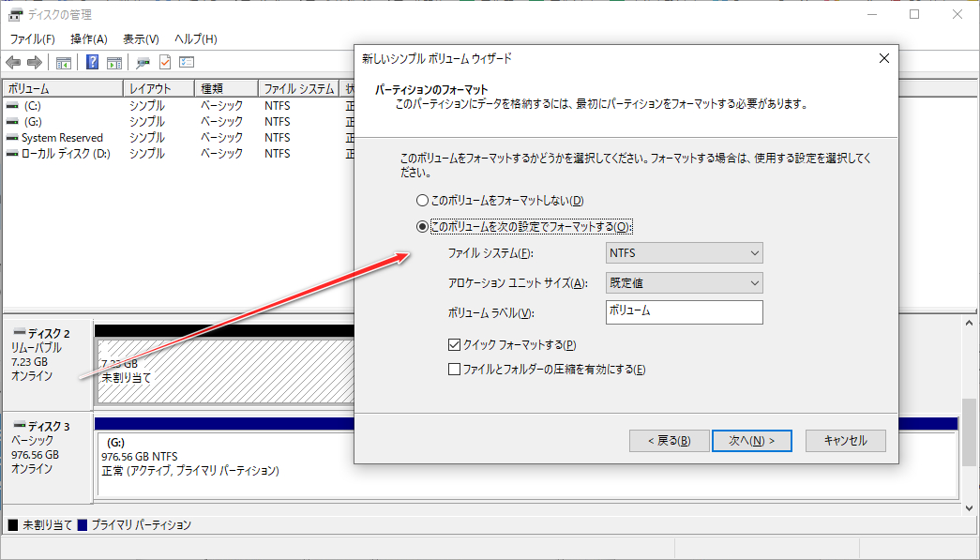Click the black 未割り当て legend swatch
The width and height of the screenshot is (980, 560).
(12, 525)
